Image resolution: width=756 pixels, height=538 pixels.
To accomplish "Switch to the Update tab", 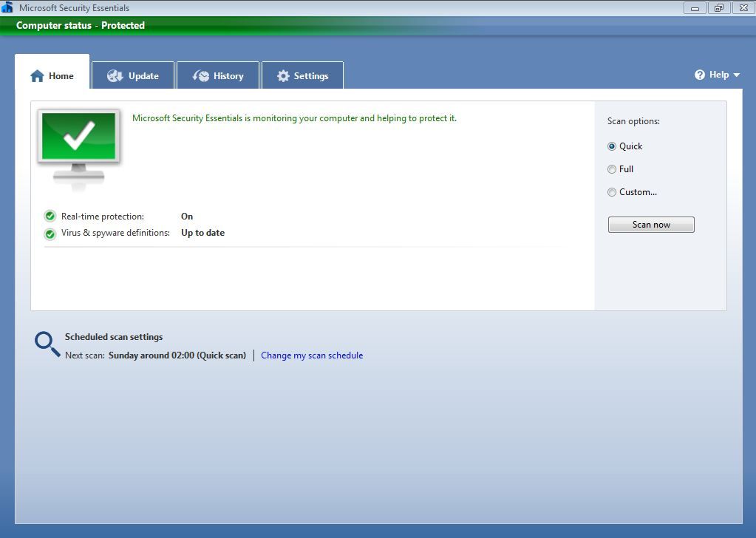I will point(132,75).
